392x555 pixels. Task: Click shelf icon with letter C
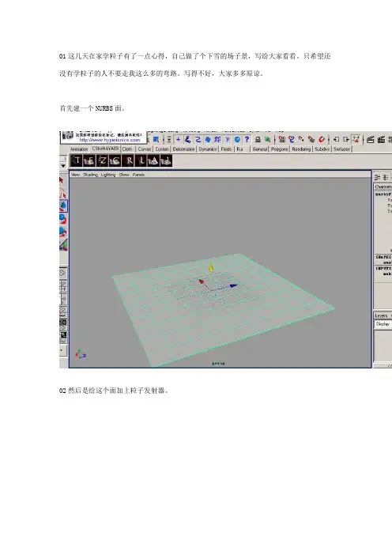click(115, 161)
